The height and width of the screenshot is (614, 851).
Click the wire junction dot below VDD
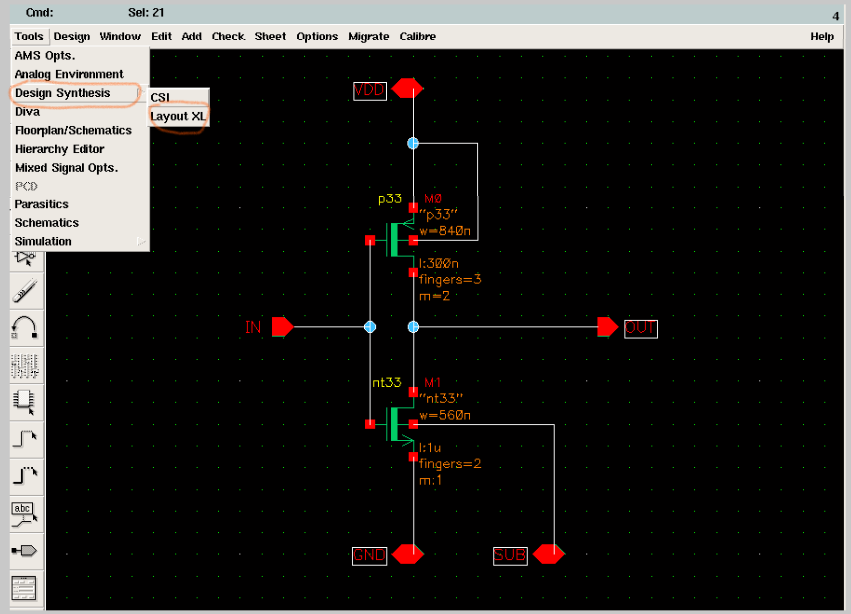(413, 143)
